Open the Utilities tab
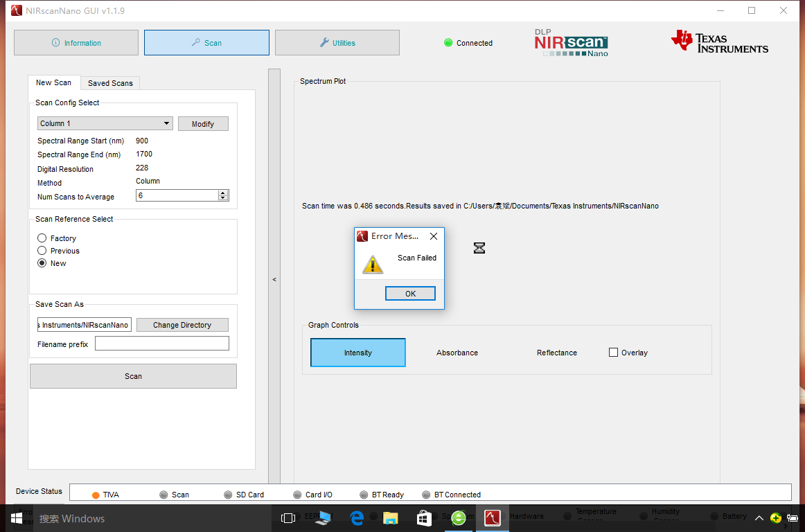The width and height of the screenshot is (805, 532). point(337,43)
